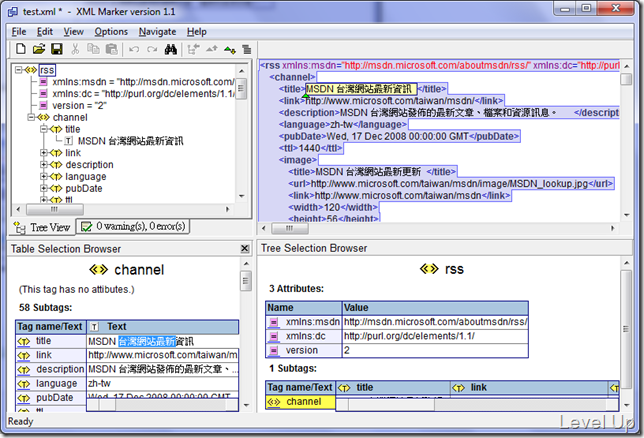Click the zh-tw cell in table browser
The width and height of the screenshot is (644, 438).
click(162, 383)
